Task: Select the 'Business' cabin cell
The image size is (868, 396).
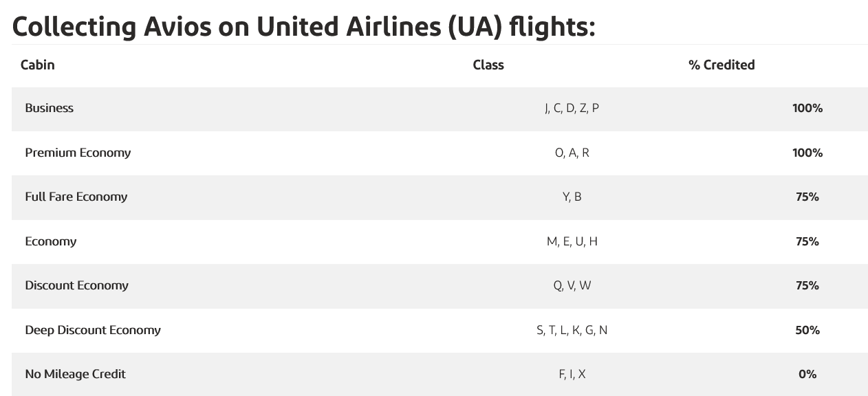Action: pyautogui.click(x=49, y=108)
